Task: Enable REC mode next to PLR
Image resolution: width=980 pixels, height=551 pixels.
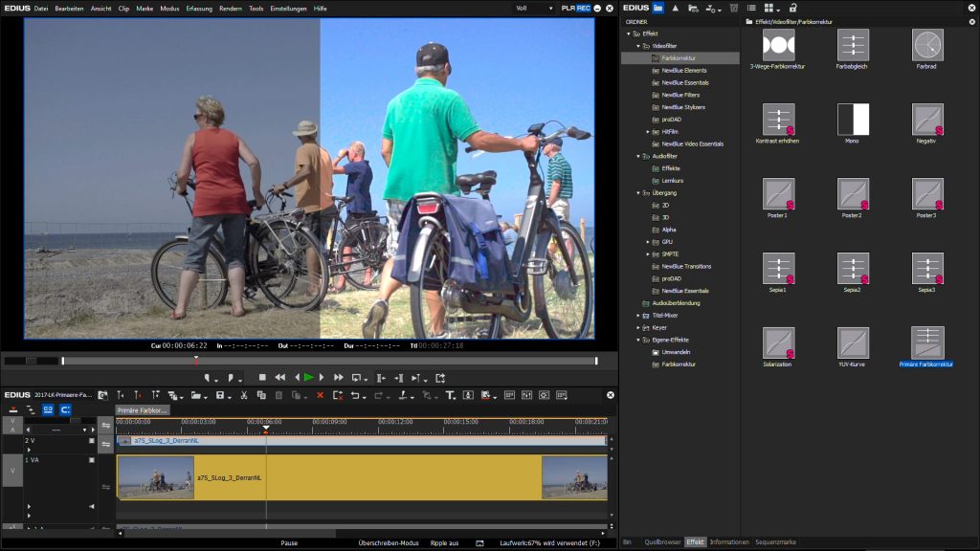Action: (586, 8)
